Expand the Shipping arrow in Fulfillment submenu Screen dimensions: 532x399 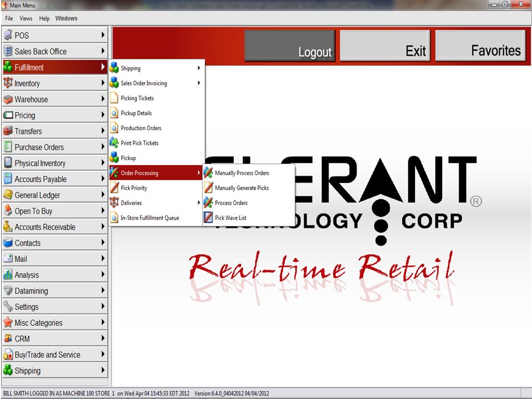(x=199, y=68)
